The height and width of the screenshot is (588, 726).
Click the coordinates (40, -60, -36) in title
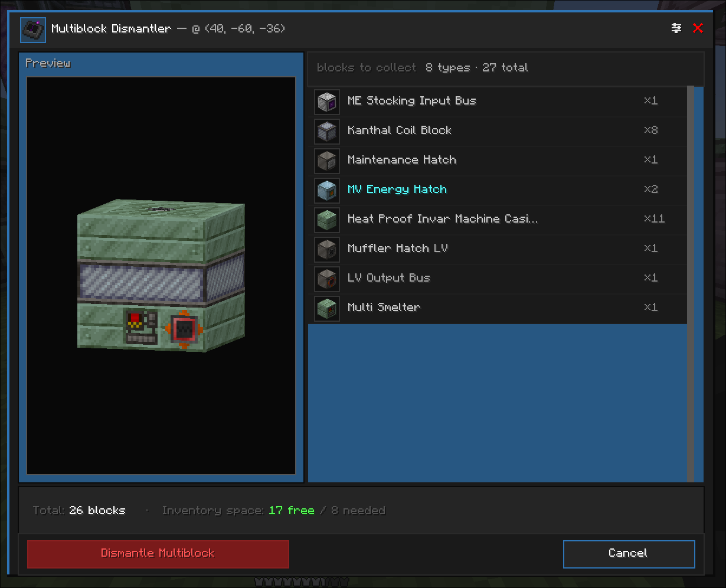(x=244, y=28)
